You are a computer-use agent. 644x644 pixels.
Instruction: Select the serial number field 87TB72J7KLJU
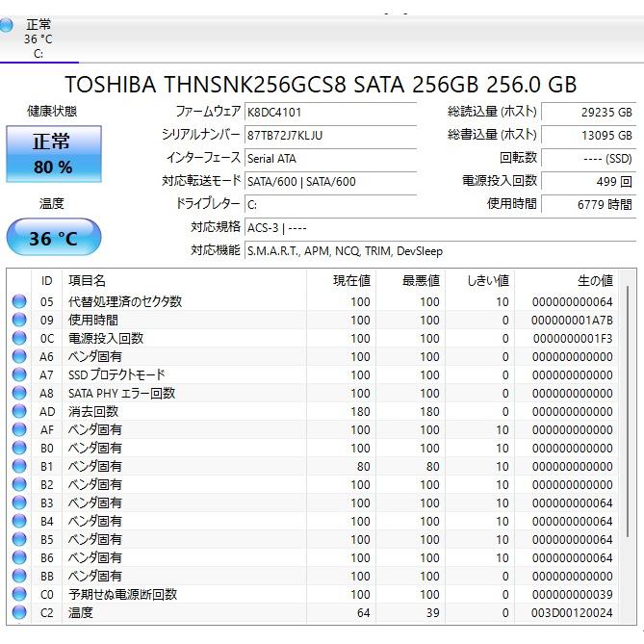[330, 135]
